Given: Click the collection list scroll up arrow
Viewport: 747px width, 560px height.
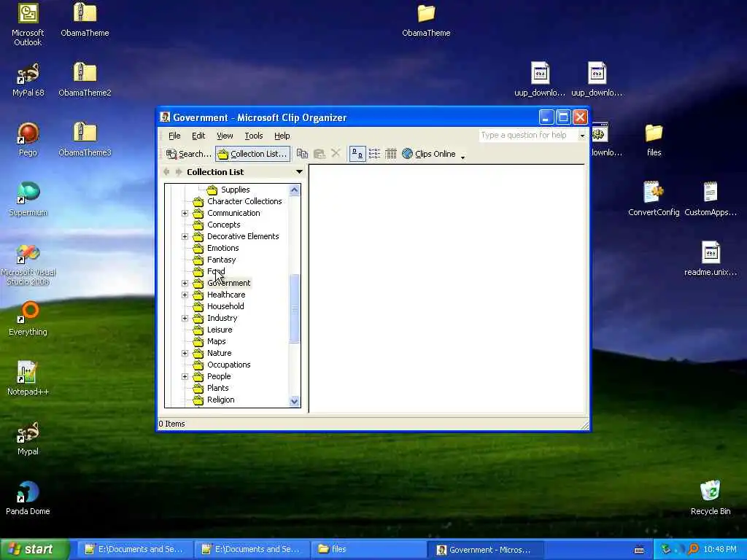Looking at the screenshot, I should (x=295, y=190).
